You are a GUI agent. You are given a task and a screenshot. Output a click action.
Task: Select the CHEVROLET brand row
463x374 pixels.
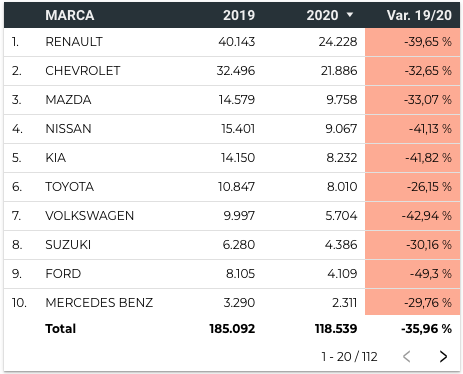232,71
